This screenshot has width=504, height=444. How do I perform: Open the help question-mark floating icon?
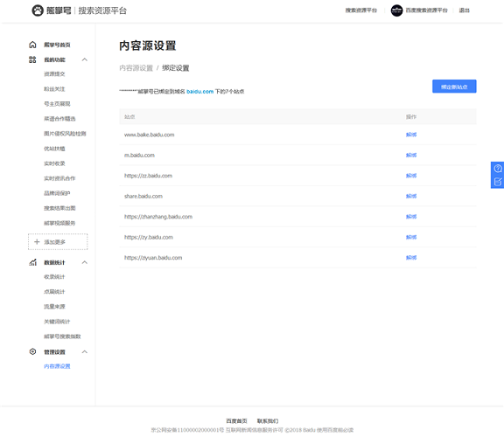pos(498,169)
